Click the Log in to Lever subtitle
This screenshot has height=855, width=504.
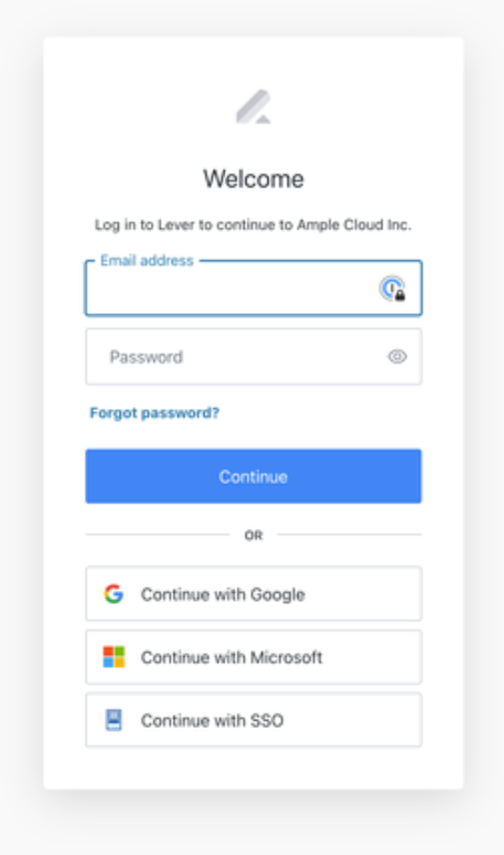[x=253, y=225]
